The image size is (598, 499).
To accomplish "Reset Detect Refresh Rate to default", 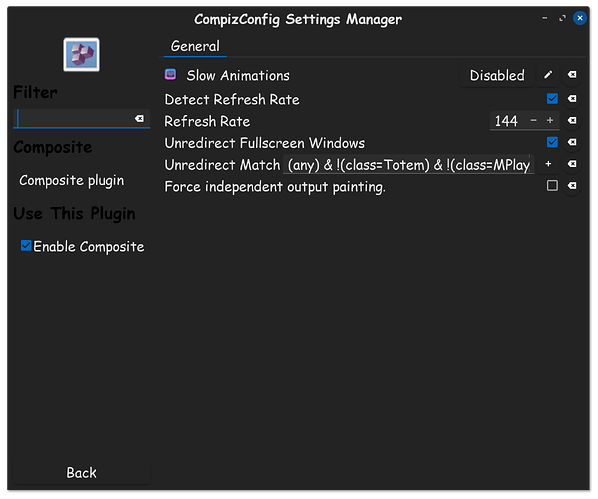I will point(572,99).
